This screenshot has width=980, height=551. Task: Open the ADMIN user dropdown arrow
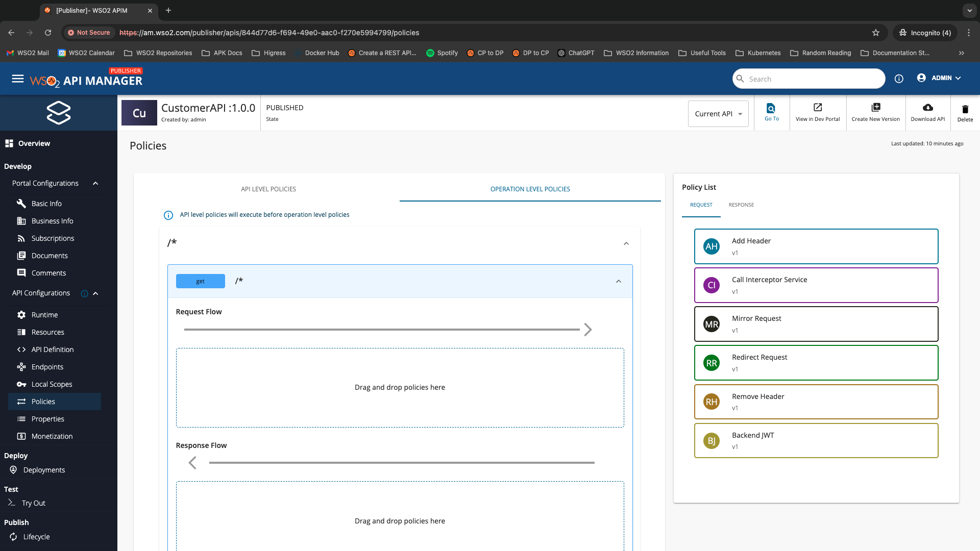point(958,78)
